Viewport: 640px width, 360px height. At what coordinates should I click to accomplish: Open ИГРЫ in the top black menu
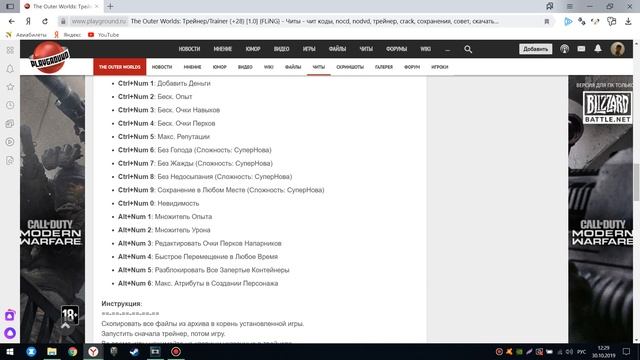[309, 49]
